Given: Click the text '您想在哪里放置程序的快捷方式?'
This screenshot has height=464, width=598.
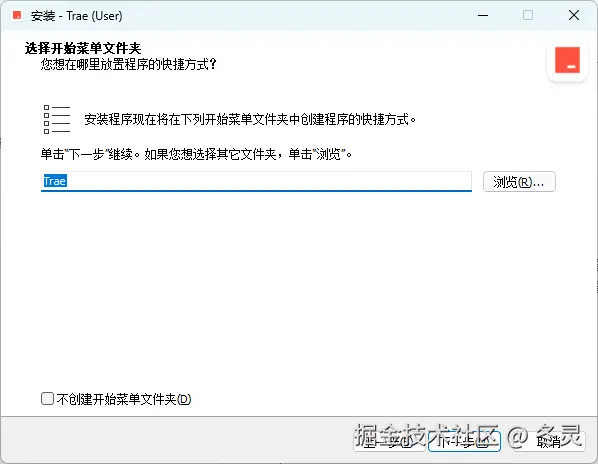Looking at the screenshot, I should [129, 64].
